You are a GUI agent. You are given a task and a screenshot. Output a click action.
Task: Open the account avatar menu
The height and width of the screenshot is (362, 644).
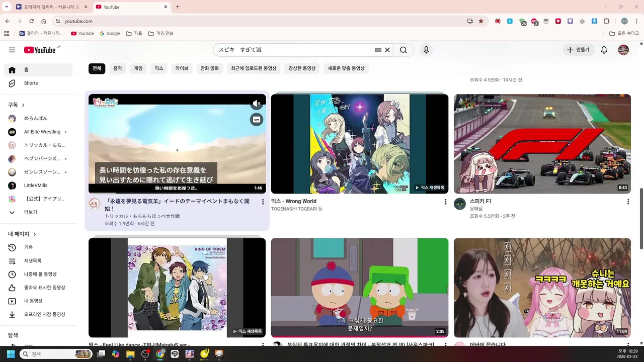[623, 50]
